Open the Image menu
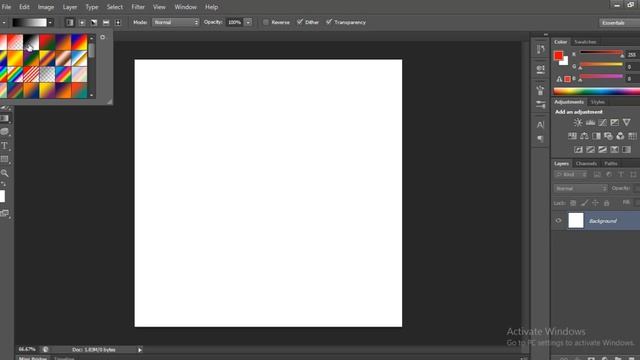The height and width of the screenshot is (360, 640). coord(46,7)
